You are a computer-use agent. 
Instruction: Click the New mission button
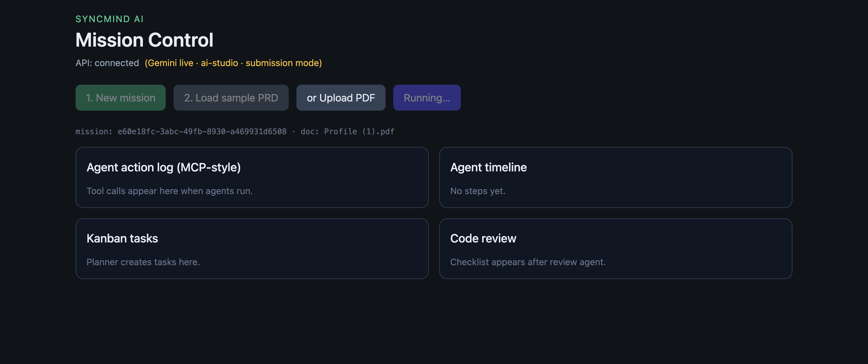tap(120, 98)
